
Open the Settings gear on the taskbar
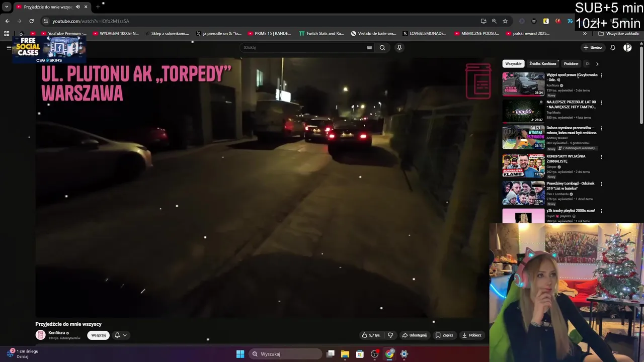coord(404,354)
